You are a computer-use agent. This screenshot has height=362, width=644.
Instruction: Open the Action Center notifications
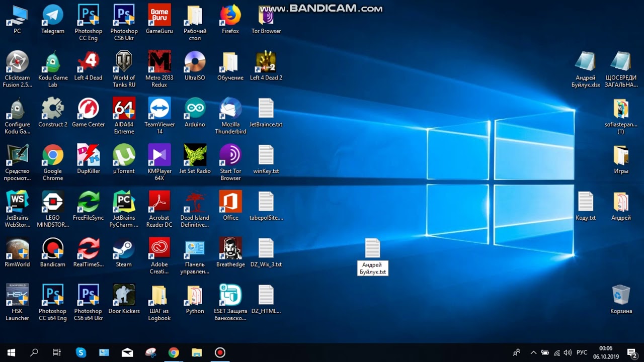pyautogui.click(x=631, y=352)
